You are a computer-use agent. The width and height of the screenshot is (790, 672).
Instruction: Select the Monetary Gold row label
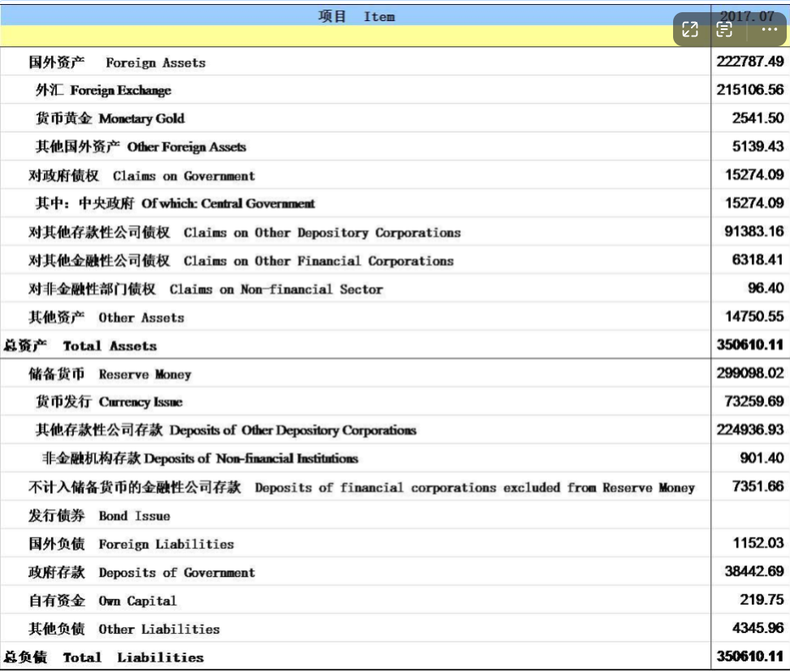coord(110,118)
